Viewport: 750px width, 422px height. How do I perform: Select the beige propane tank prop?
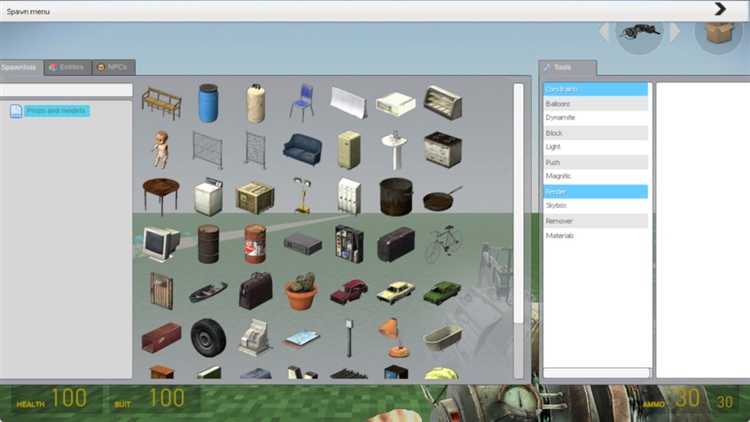255,103
